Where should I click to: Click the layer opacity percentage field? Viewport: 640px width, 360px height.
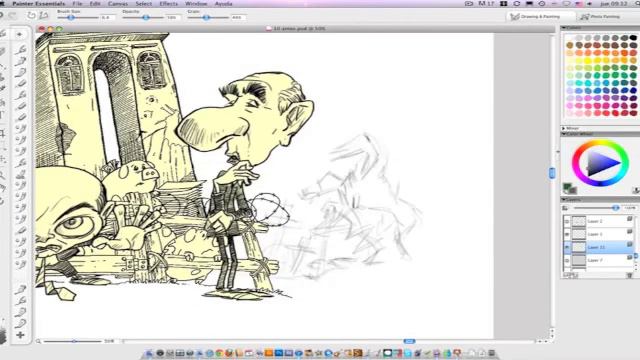(630, 208)
